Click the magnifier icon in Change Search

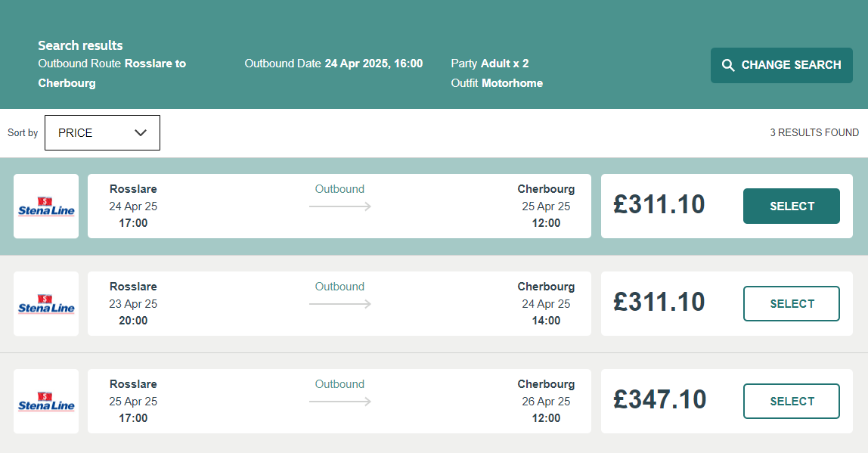(728, 65)
